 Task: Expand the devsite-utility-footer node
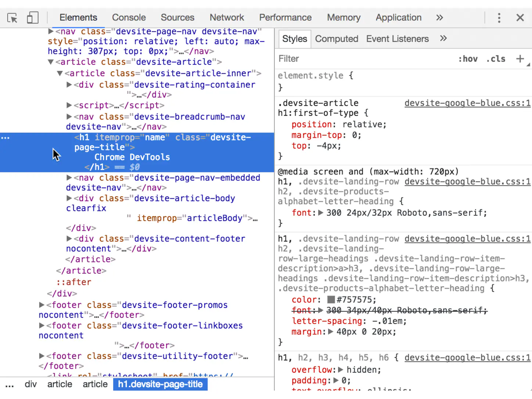tap(42, 356)
